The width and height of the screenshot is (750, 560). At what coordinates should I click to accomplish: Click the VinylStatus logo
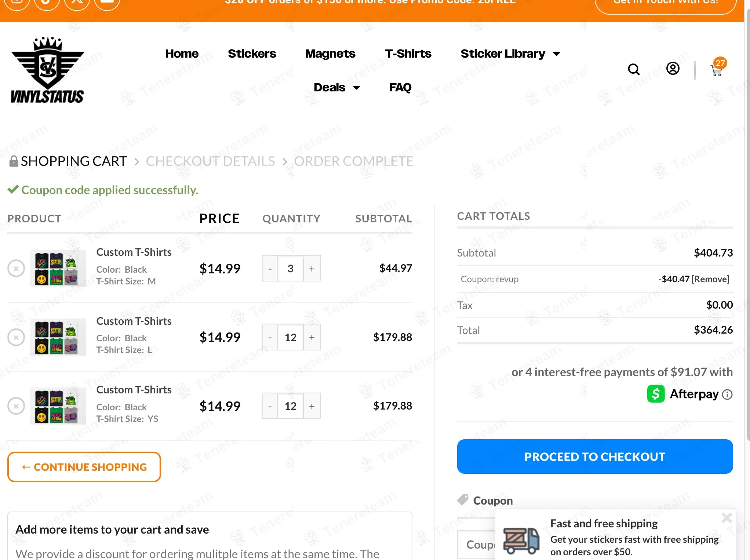tap(47, 70)
